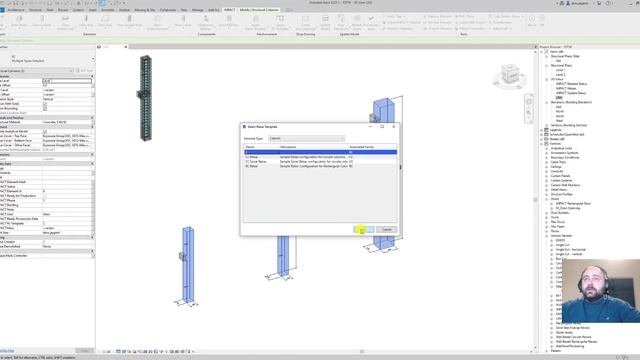Screen dimensions: 640x360
Task: Toggle IMPACT Ready for Production checkbox
Action: (x=44, y=196)
